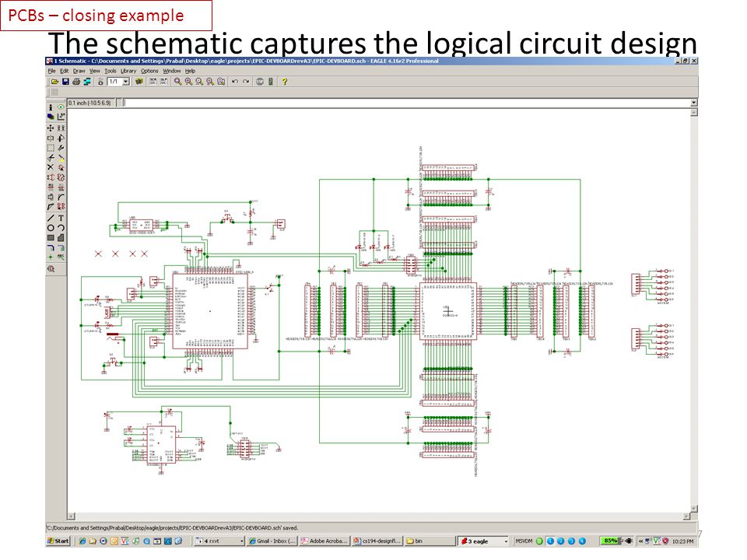Toggle the Show eye tool
The image size is (747, 560).
coord(61,107)
